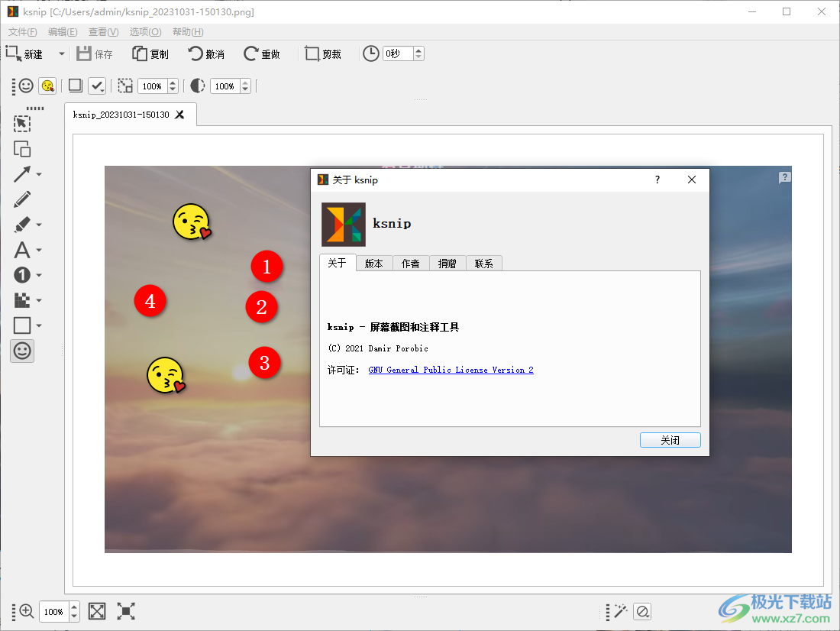The image size is (840, 631).
Task: Click the 关闭 button in About dialog
Action: (x=670, y=439)
